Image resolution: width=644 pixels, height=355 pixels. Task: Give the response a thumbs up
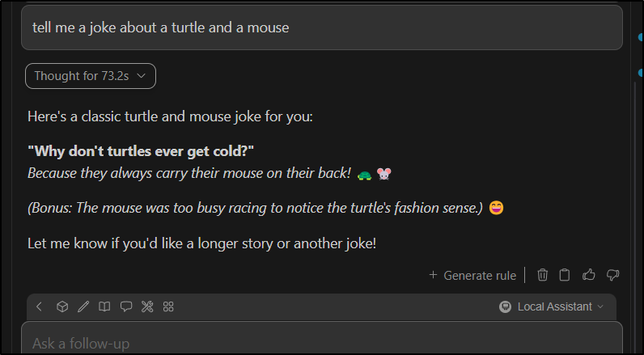(x=588, y=275)
